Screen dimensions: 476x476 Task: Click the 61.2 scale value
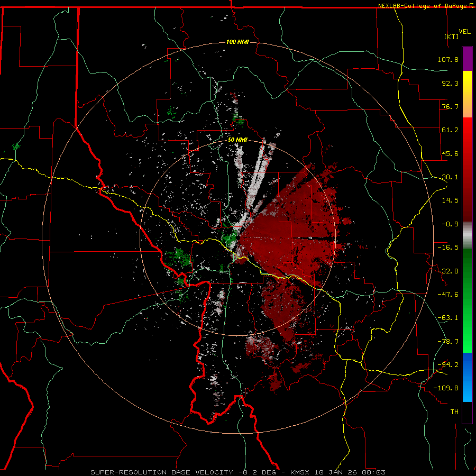coord(450,130)
